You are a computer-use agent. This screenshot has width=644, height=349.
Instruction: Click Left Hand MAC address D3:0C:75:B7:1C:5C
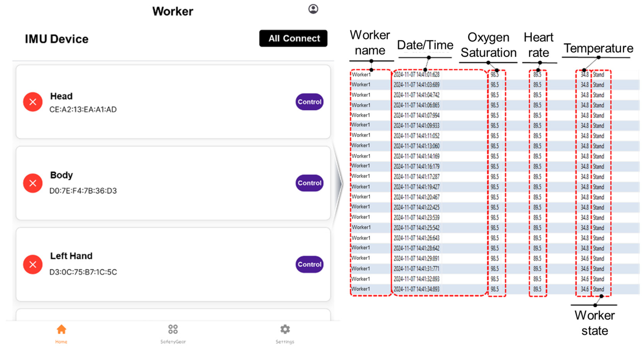point(83,272)
